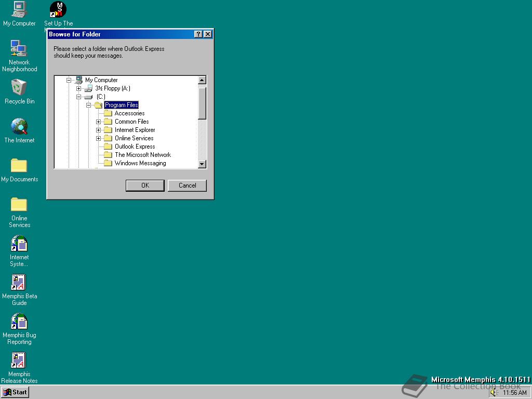This screenshot has height=399, width=532.
Task: Click the Internet Explorer folder icon
Action: [108, 130]
